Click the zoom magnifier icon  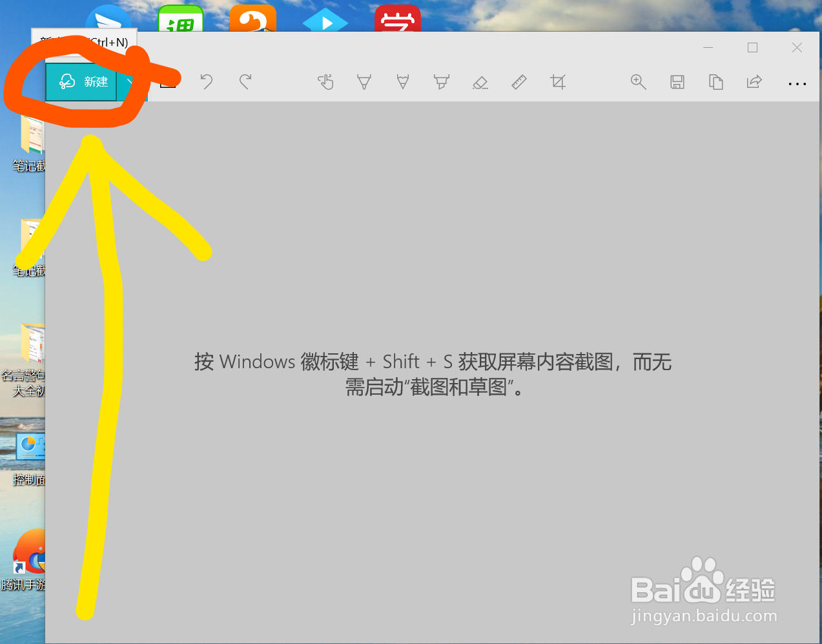point(639,82)
